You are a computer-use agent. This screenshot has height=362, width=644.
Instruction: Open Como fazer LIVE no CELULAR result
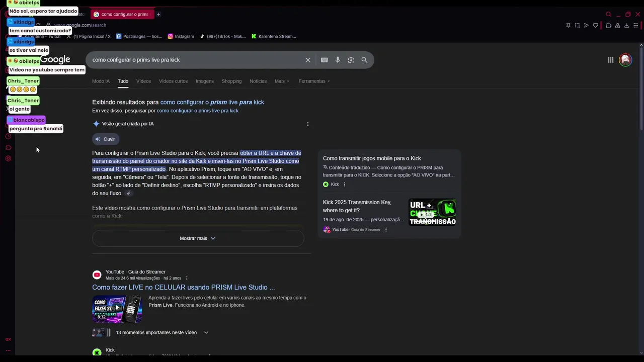tap(183, 287)
